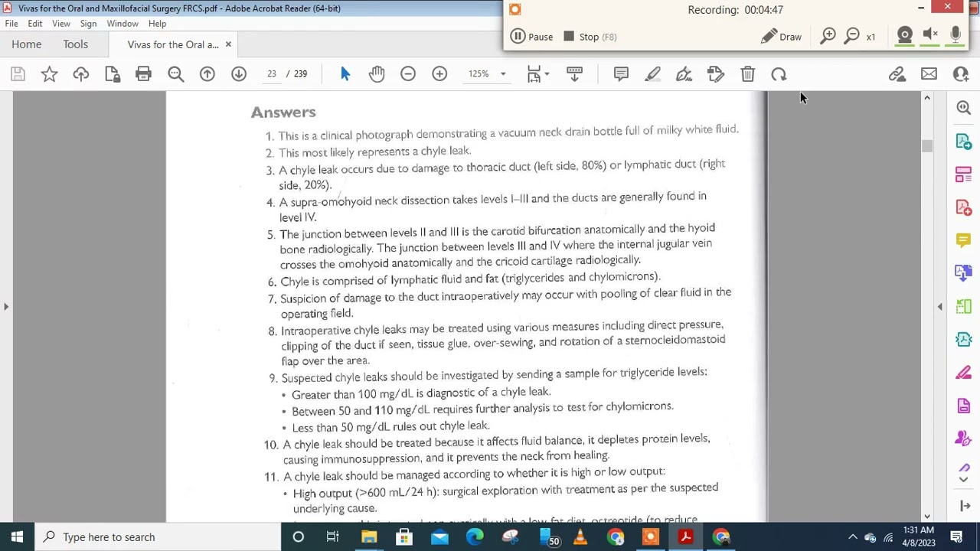This screenshot has height=551, width=980.
Task: Open the Sign menu
Action: 88,24
